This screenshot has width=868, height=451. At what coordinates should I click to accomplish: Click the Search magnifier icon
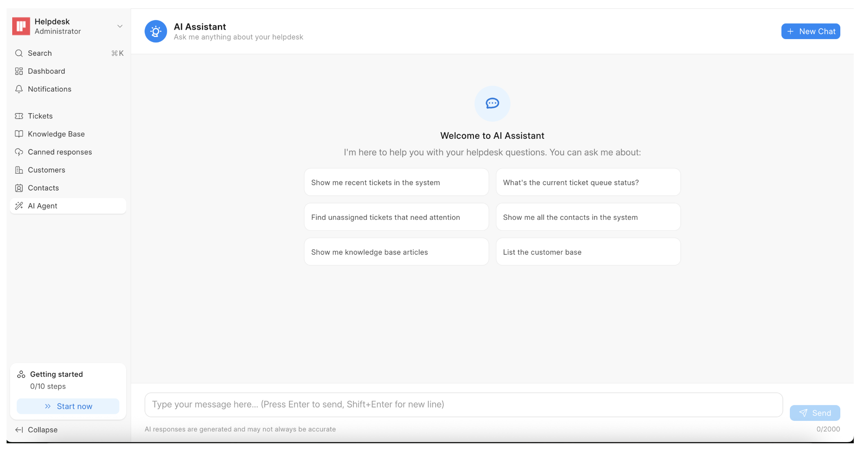(x=19, y=53)
